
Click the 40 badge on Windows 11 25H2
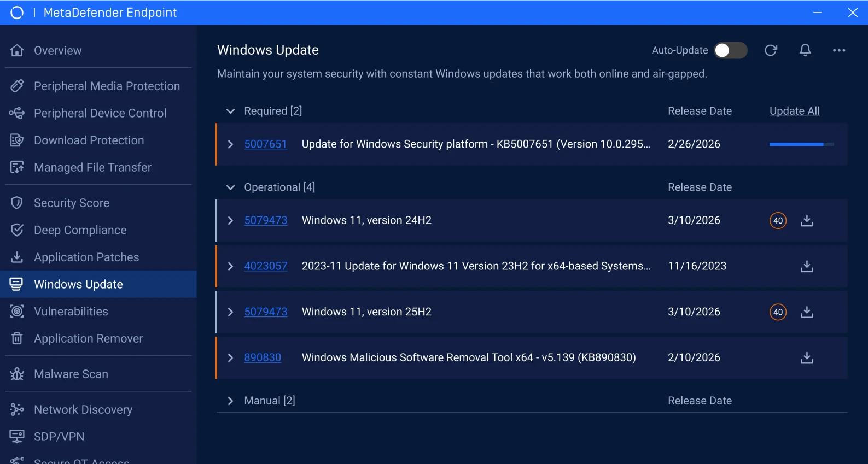tap(778, 312)
